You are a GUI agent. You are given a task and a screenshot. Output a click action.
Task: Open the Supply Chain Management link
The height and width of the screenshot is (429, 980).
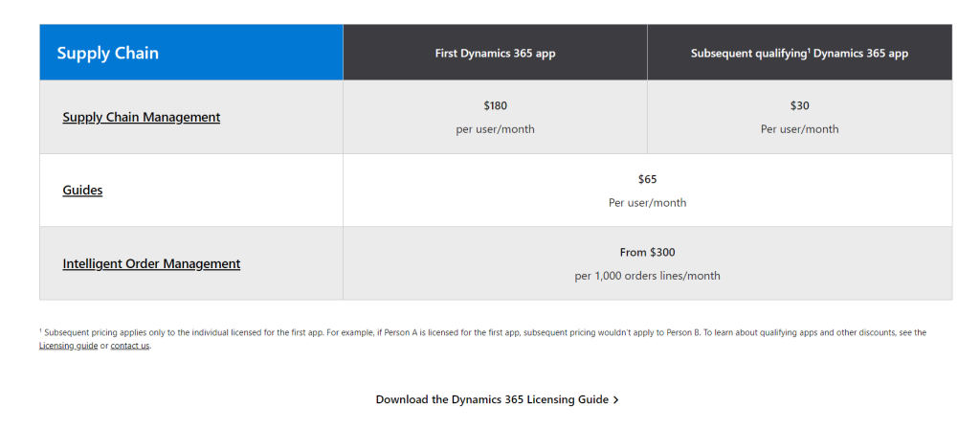[x=142, y=117]
